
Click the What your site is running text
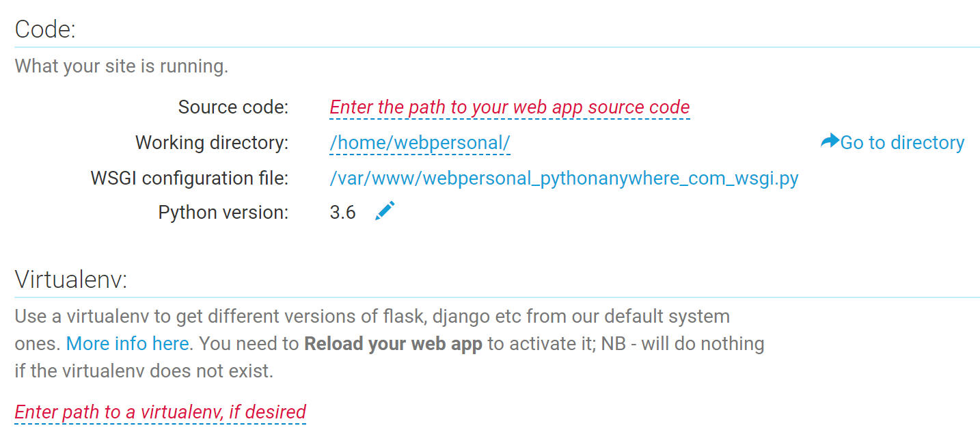pos(122,66)
